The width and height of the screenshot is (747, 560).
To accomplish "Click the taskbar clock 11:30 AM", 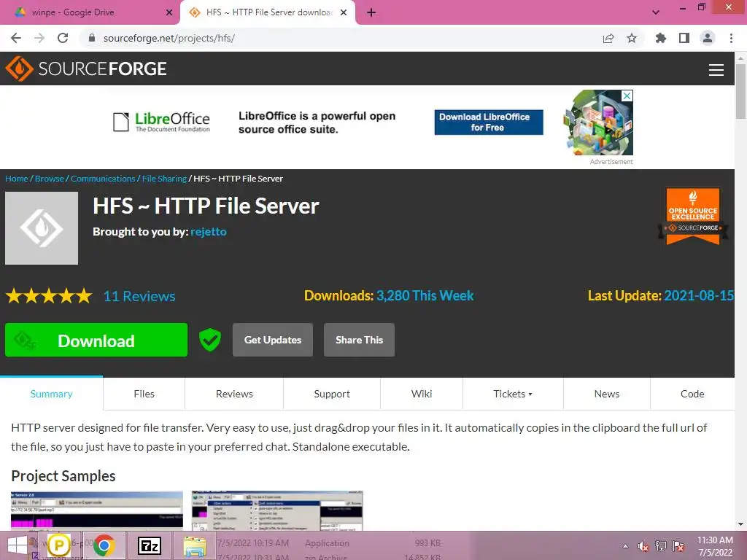I will point(715,546).
